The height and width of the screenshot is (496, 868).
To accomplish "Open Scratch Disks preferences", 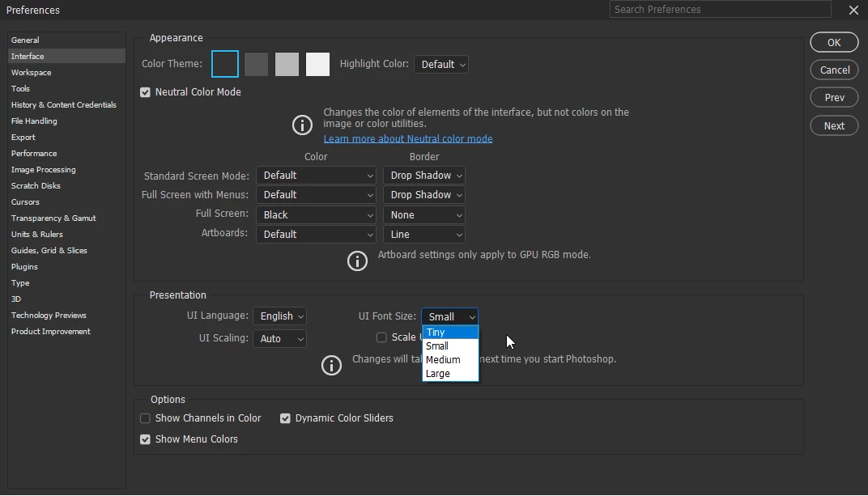I will pyautogui.click(x=66, y=185).
